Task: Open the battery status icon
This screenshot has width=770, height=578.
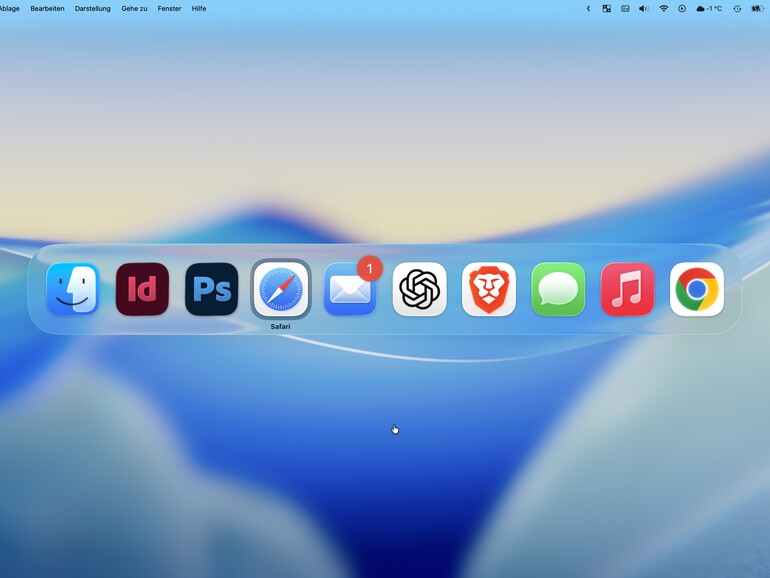Action: point(758,8)
